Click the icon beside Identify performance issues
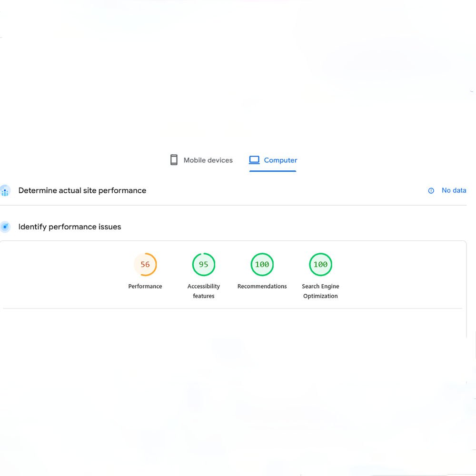 (5, 227)
